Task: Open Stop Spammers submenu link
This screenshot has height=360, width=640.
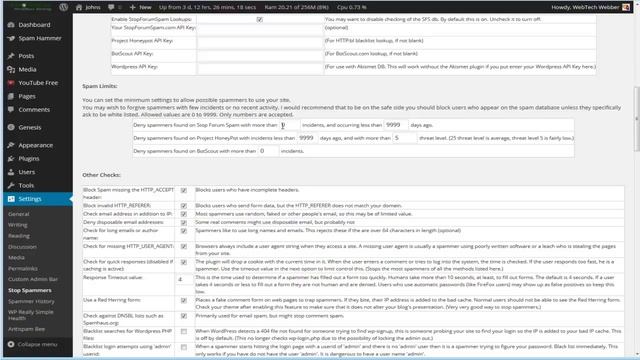Action: point(30,290)
